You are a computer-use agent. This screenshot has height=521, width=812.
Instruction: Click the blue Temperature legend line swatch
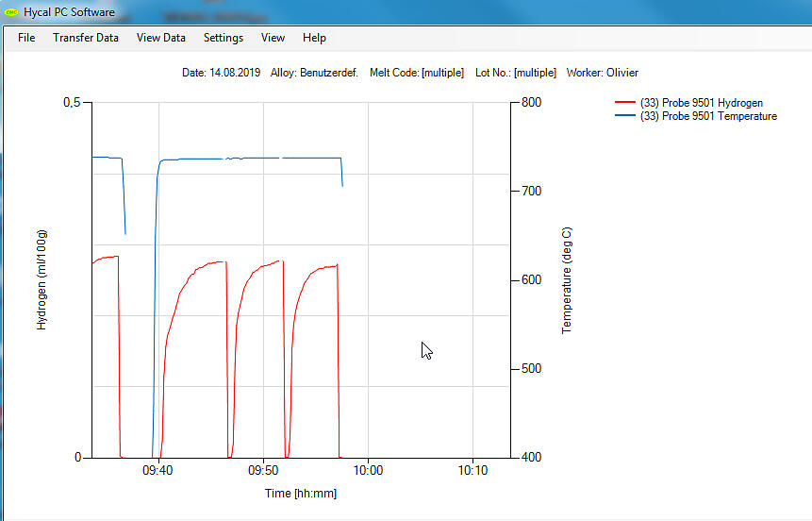(x=624, y=116)
